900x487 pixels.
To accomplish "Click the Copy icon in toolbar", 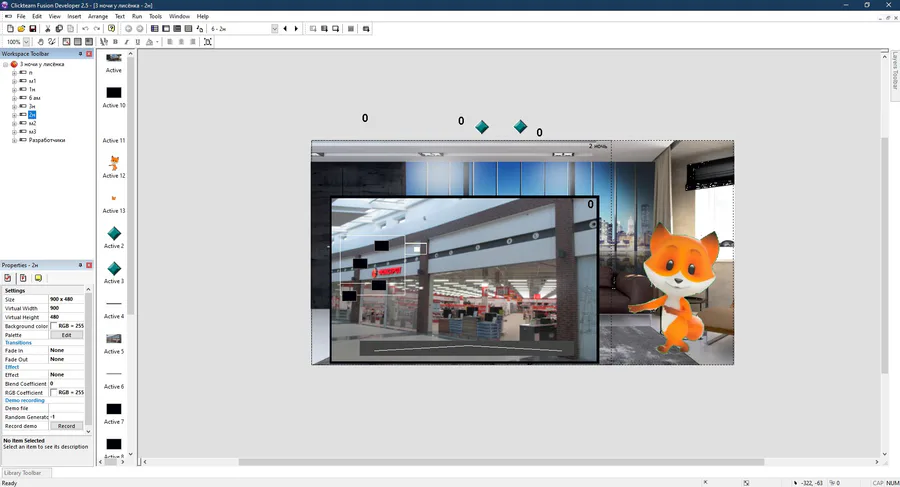I will click(x=59, y=29).
